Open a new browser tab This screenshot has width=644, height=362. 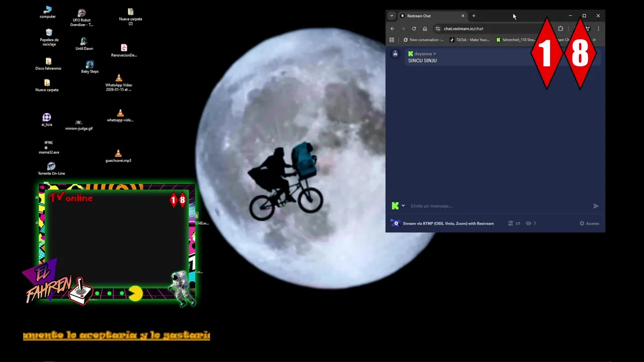coord(473,16)
